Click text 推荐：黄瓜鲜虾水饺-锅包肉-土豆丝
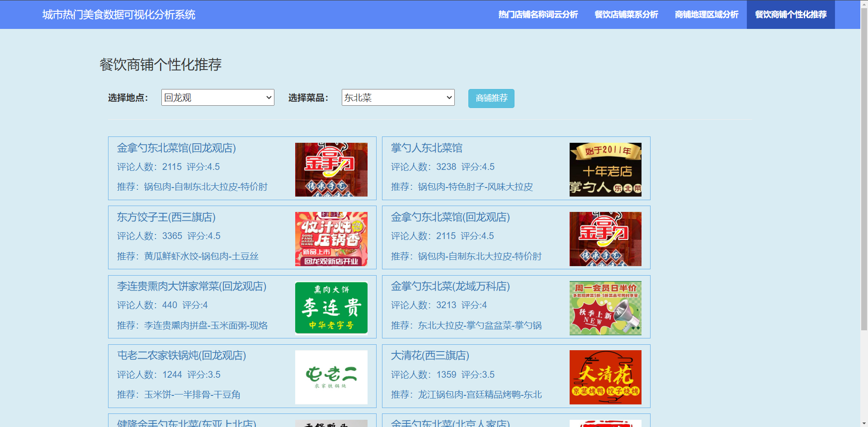This screenshot has width=868, height=427. (188, 256)
